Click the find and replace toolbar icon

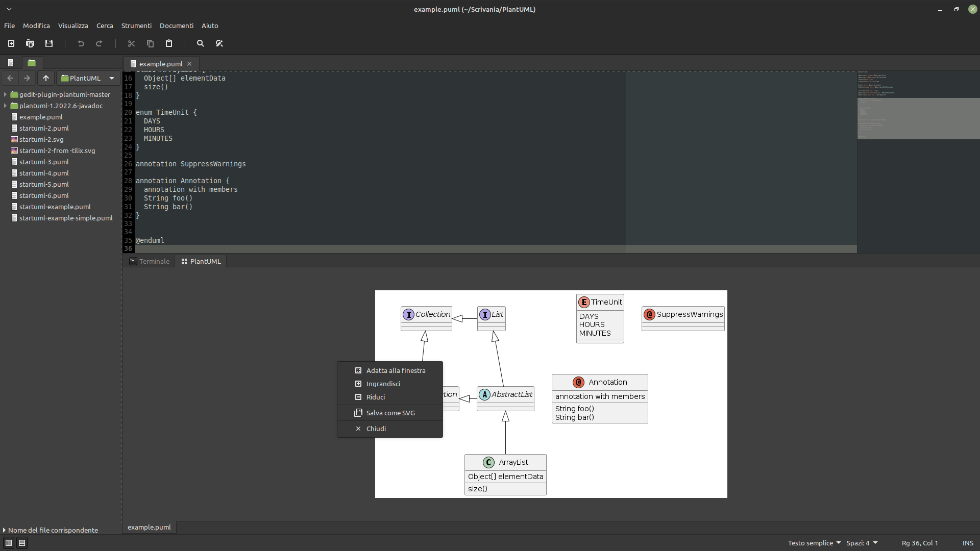(x=219, y=43)
